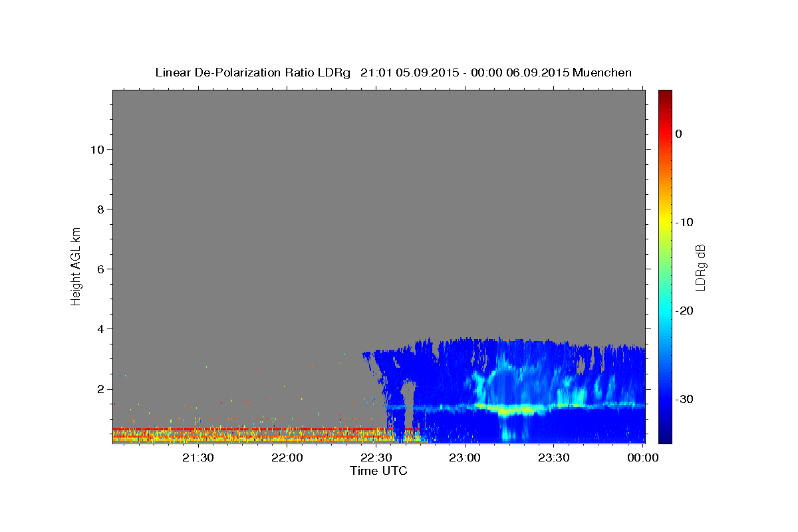The height and width of the screenshot is (532, 798).
Task: Click the "Height AGL km" axis label
Action: coord(76,266)
